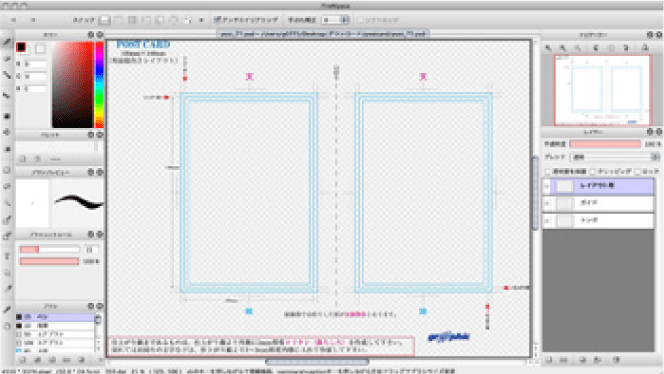This screenshot has height=374, width=664.
Task: Select the rectangular Select tool
Action: [7, 170]
